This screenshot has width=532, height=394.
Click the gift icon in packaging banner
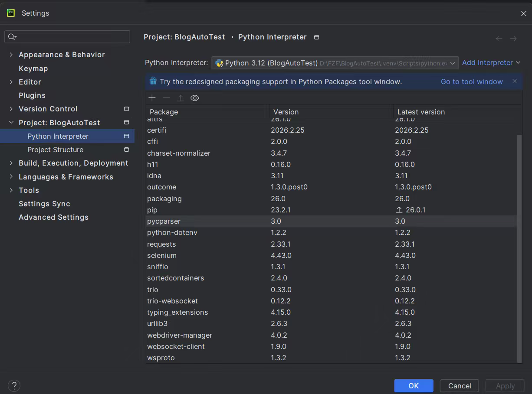[153, 81]
